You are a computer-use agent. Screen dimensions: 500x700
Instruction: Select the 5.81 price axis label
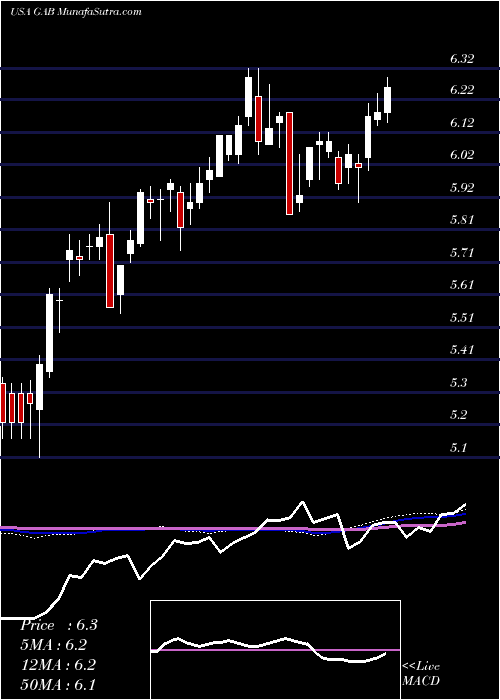point(462,220)
